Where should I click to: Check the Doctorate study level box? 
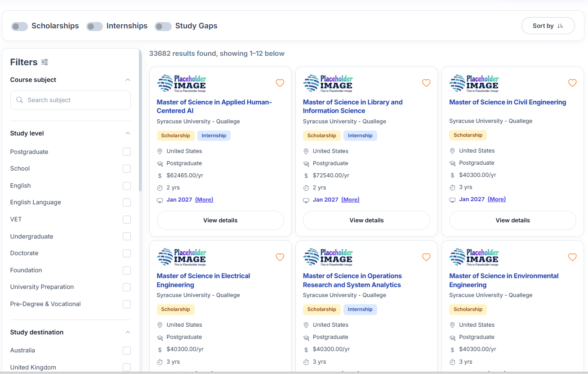(x=127, y=253)
